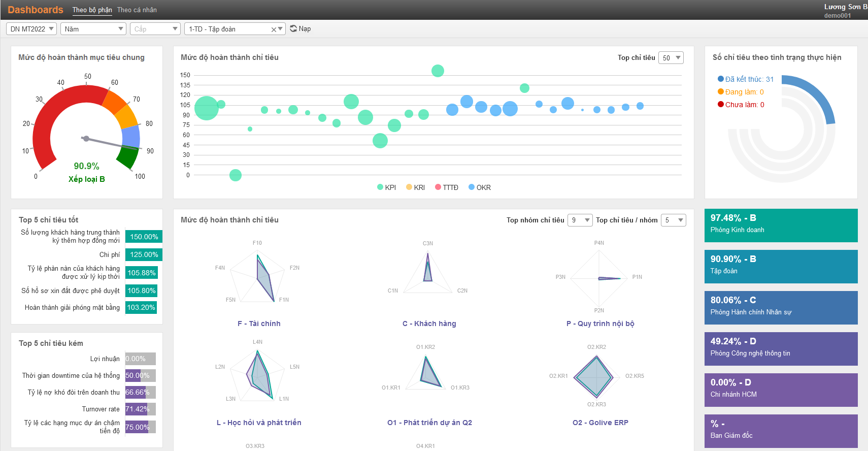Open the Chi nhánh HCM 0.00% card
The image size is (868, 451).
click(x=781, y=390)
